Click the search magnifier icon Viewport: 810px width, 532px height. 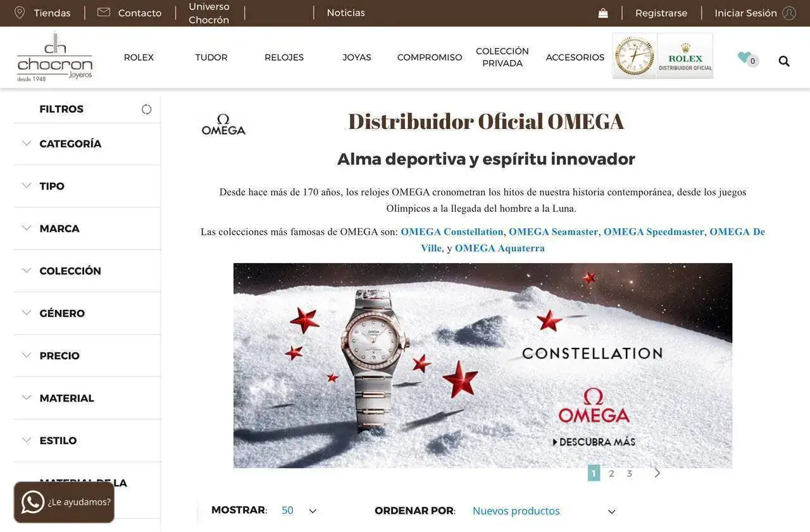(784, 61)
